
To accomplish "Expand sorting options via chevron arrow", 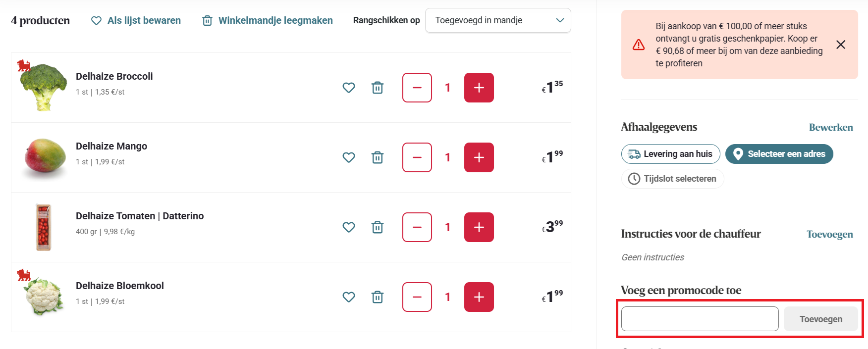I will [x=560, y=20].
